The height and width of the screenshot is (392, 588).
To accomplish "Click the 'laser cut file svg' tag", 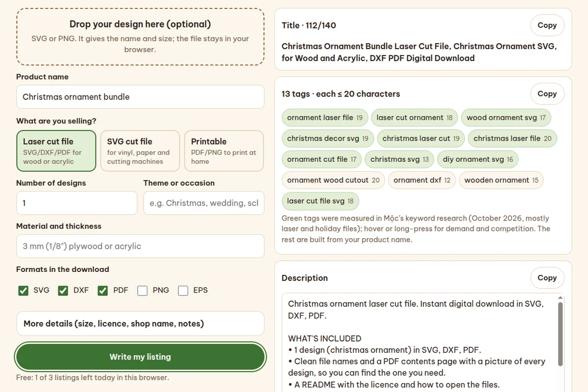I will click(320, 201).
